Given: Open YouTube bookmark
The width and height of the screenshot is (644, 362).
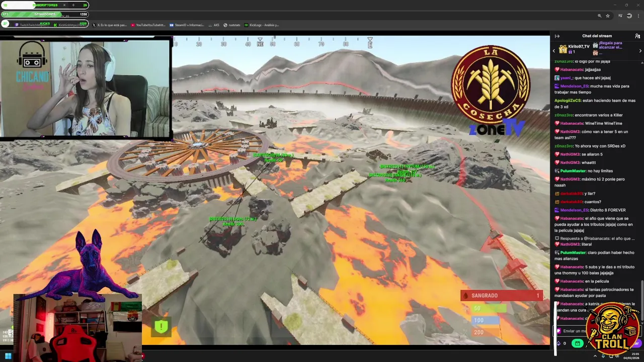Looking at the screenshot, I should (x=148, y=25).
